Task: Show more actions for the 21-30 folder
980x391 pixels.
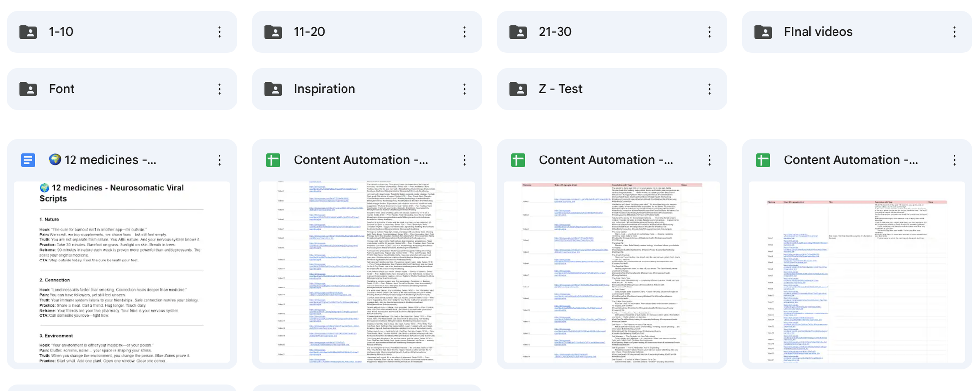Action: [710, 32]
